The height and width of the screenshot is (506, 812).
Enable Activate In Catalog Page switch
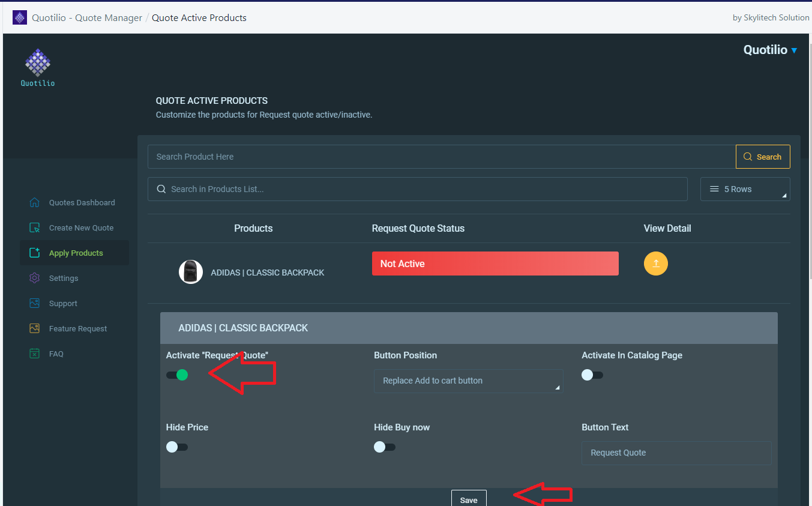pos(592,375)
